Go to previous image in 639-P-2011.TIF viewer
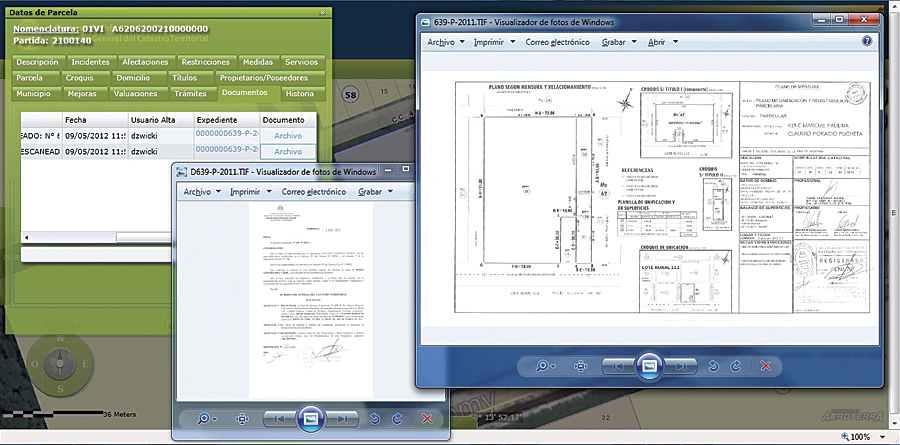The width and height of the screenshot is (900, 445). point(618,366)
